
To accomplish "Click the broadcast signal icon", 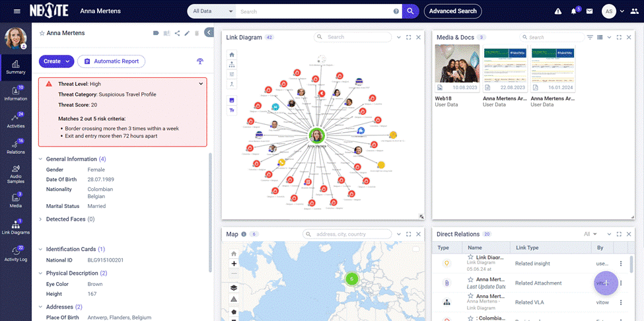I will [x=200, y=61].
